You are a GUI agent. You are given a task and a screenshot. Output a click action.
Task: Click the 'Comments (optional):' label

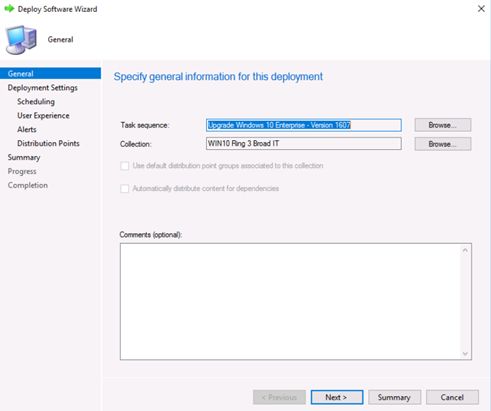point(151,235)
